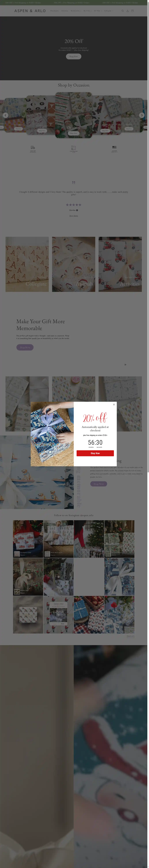The image size is (149, 868).
Task: Click the play icon below Memorable section
Action: tap(125, 365)
